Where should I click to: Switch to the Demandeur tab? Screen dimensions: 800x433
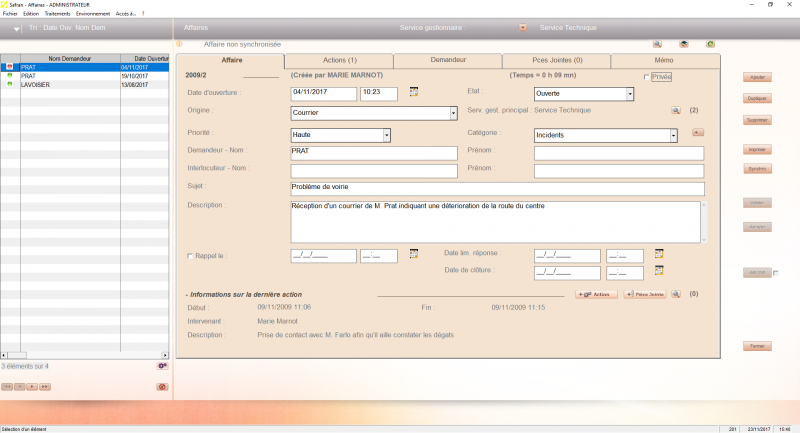pos(448,60)
